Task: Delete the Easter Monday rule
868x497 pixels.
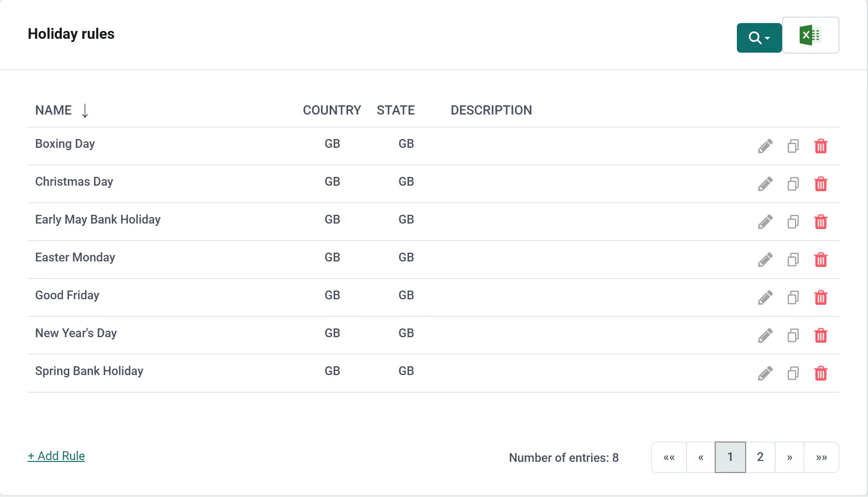Action: [821, 260]
